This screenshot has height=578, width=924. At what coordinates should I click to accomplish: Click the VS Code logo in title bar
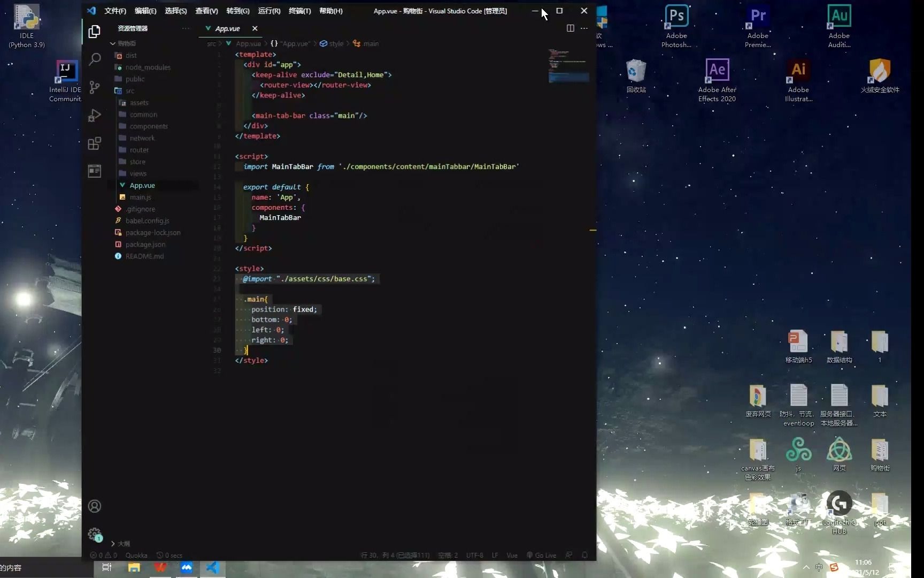point(91,11)
